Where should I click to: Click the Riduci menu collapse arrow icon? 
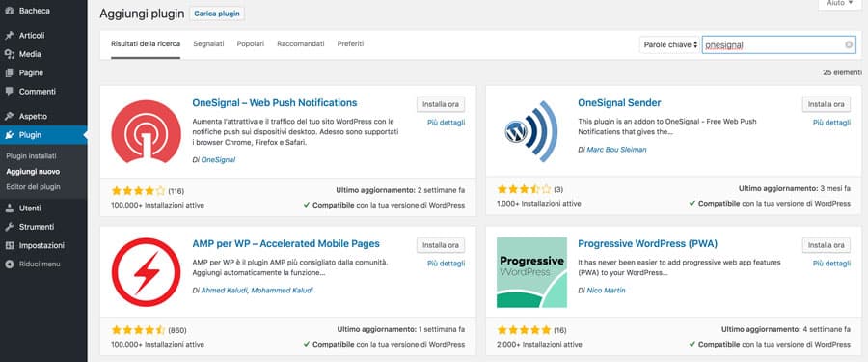click(9, 264)
